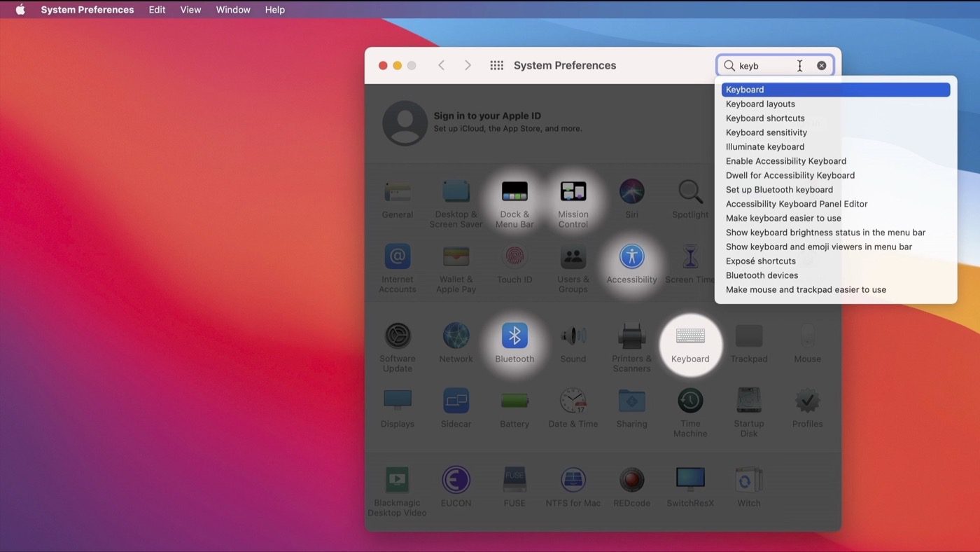The width and height of the screenshot is (980, 552).
Task: Open the Displays preference pane
Action: [398, 401]
